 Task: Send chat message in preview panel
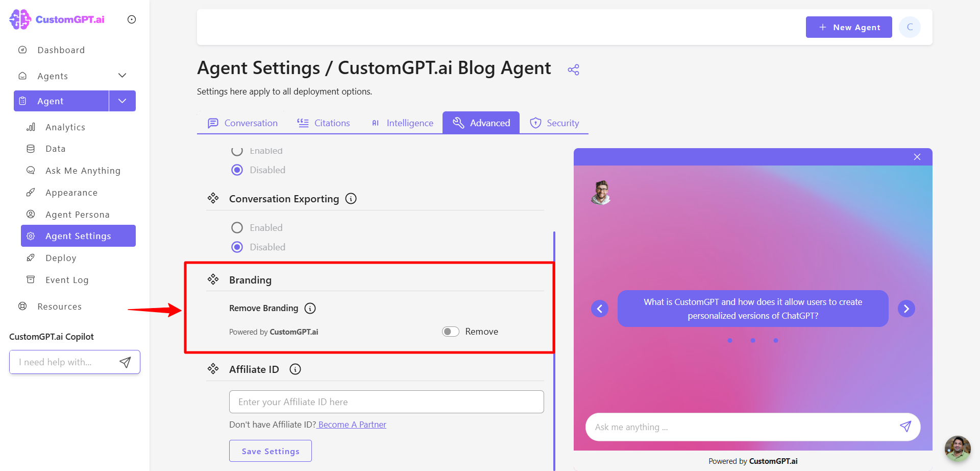(x=905, y=427)
